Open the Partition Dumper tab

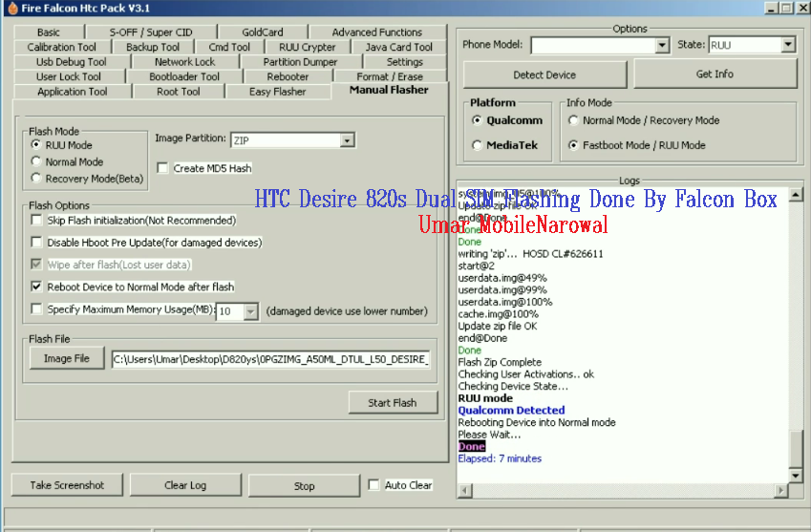pos(300,62)
